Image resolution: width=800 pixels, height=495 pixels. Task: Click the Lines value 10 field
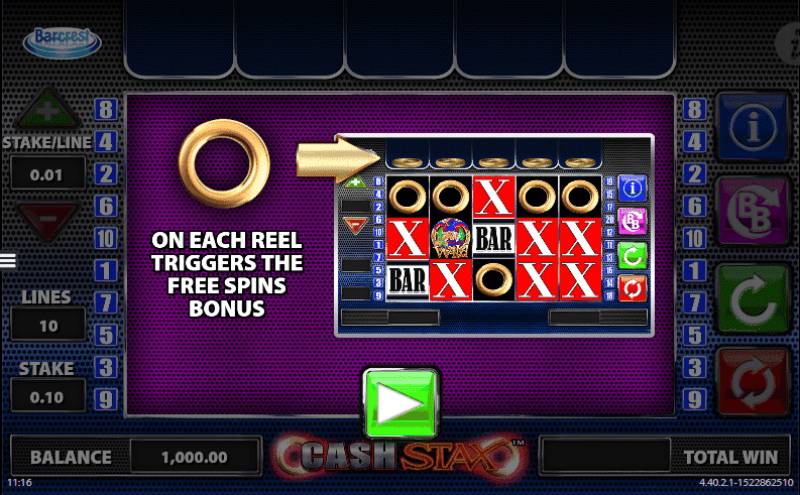[x=48, y=325]
